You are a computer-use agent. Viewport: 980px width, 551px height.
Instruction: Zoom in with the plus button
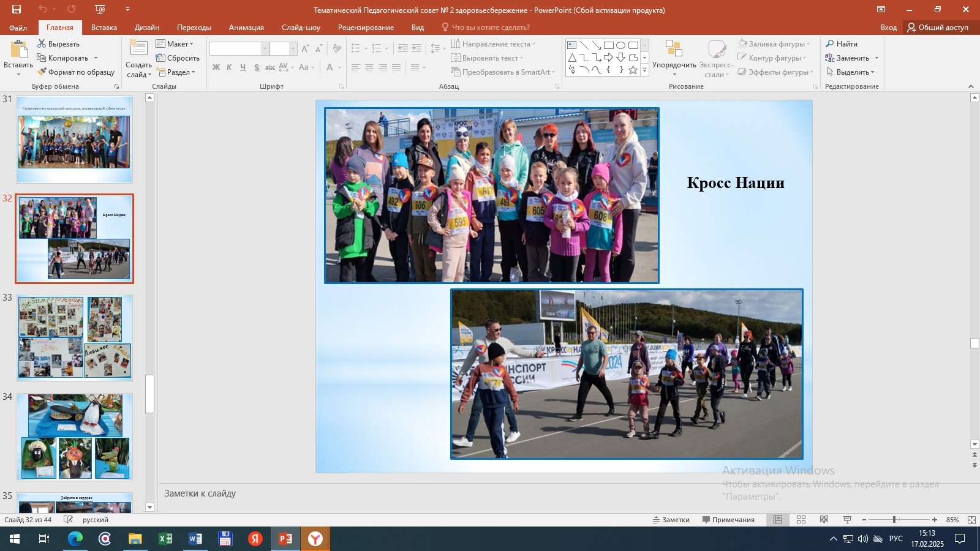[x=935, y=520]
